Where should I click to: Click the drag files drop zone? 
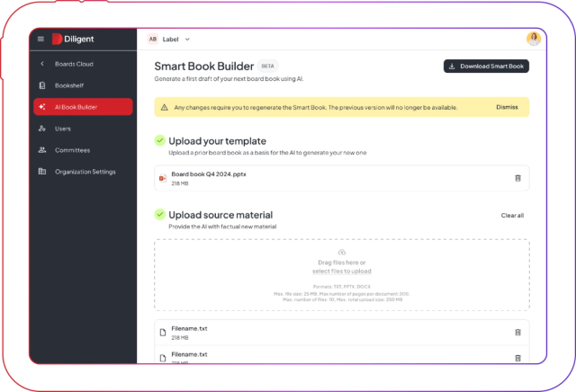(342, 275)
